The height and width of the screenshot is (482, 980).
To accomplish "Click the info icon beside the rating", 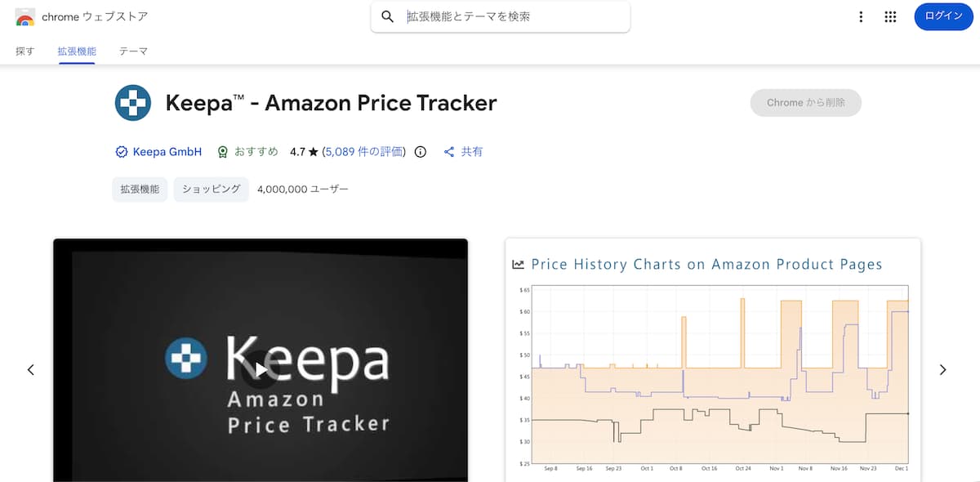I will 419,151.
